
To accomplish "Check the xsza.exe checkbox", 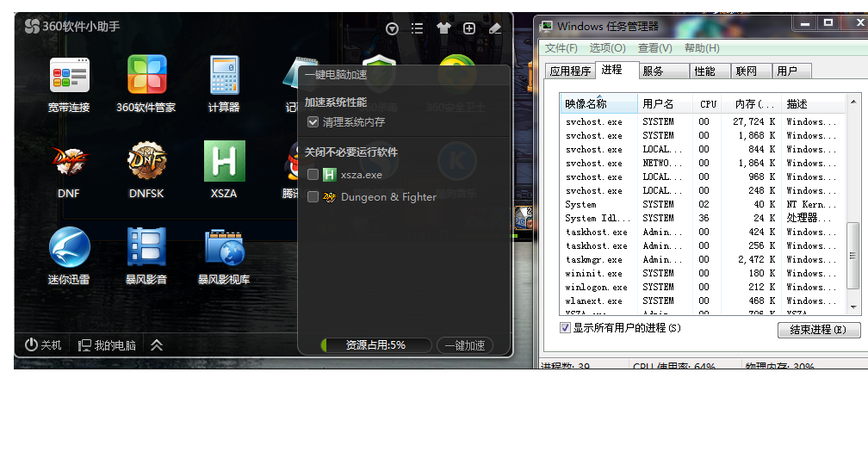I will (313, 174).
